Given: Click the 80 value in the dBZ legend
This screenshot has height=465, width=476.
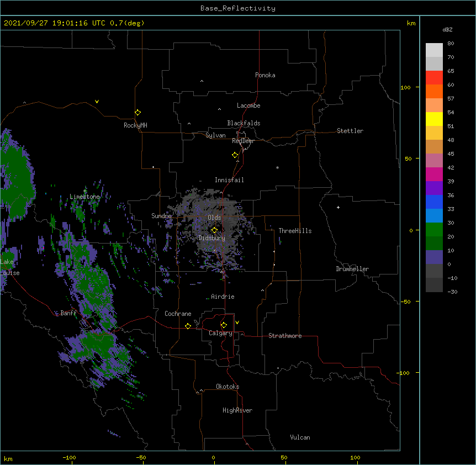Looking at the screenshot, I should (x=451, y=44).
